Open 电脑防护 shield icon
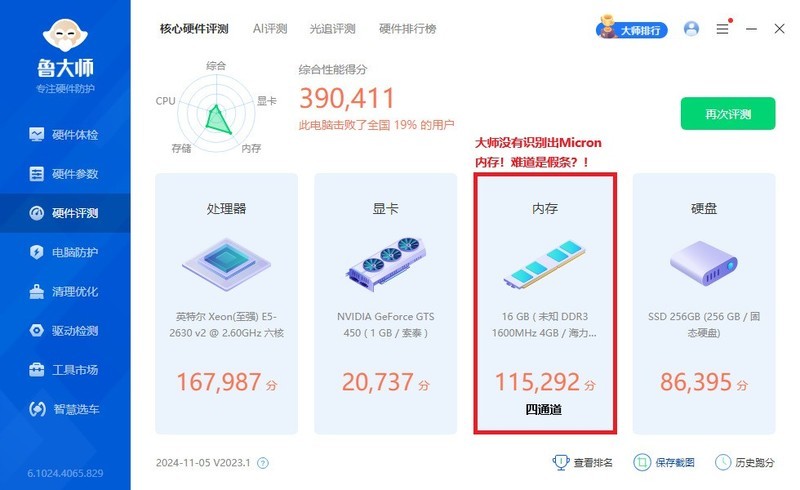 tap(36, 252)
